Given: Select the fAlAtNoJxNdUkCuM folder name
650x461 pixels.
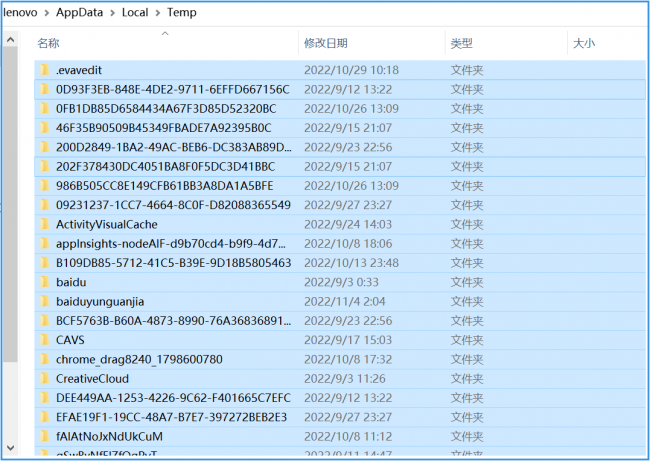Looking at the screenshot, I should tap(109, 436).
